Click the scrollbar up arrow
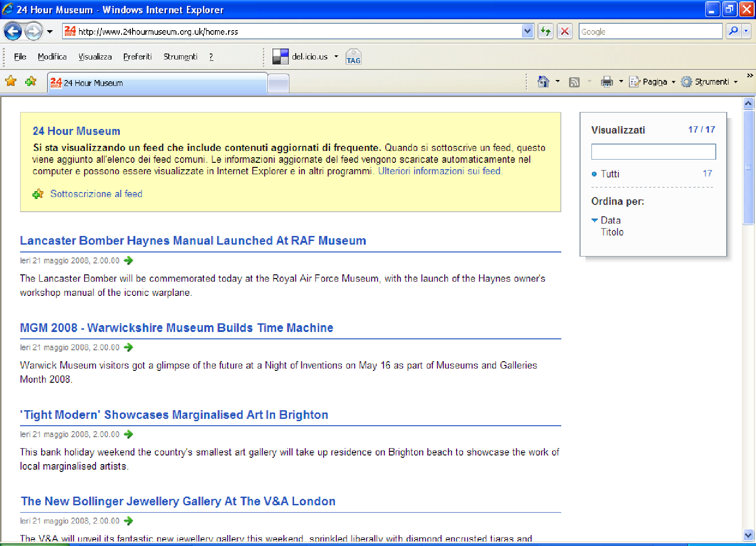This screenshot has height=546, width=756. click(x=748, y=103)
